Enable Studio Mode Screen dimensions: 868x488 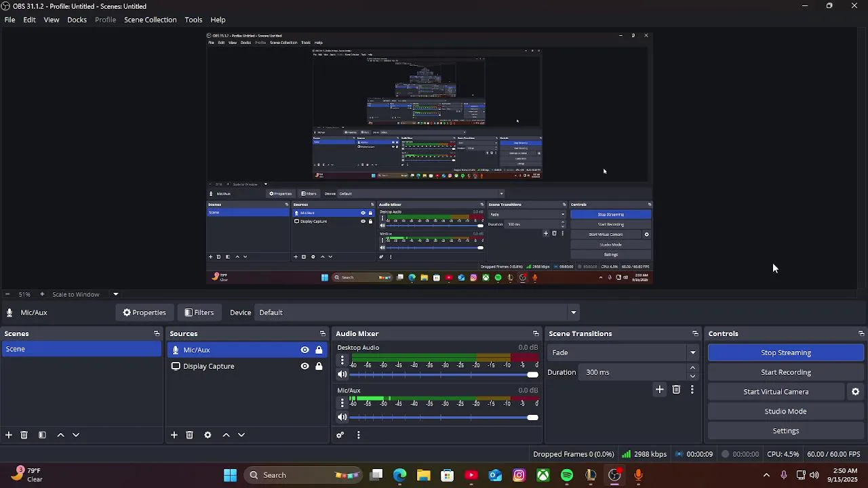(786, 411)
